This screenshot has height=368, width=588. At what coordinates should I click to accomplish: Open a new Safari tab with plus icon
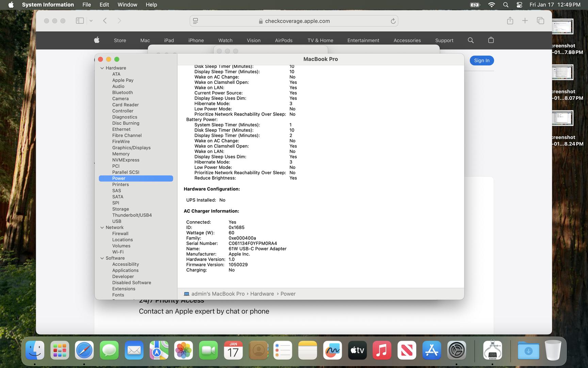[525, 21]
